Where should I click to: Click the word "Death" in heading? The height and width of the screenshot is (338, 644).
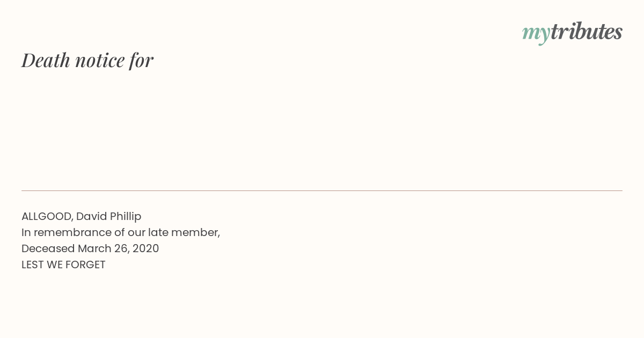(46, 60)
